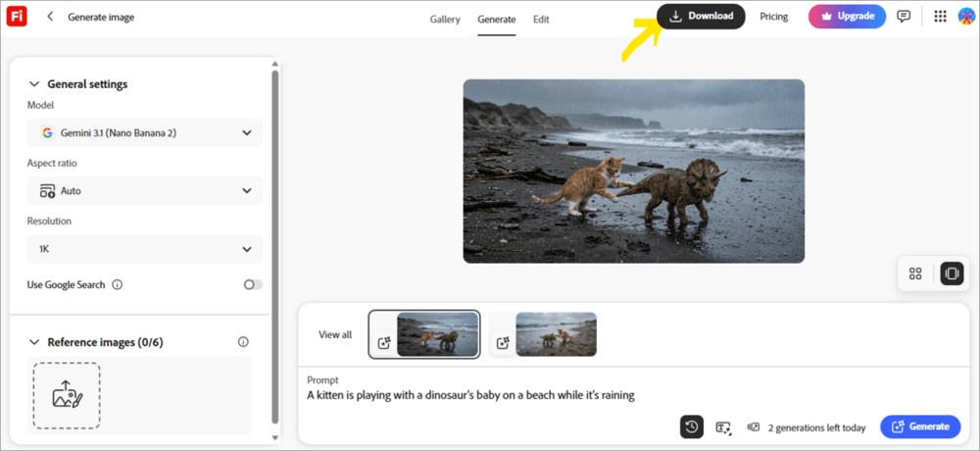Switch to grid view layout

[915, 274]
